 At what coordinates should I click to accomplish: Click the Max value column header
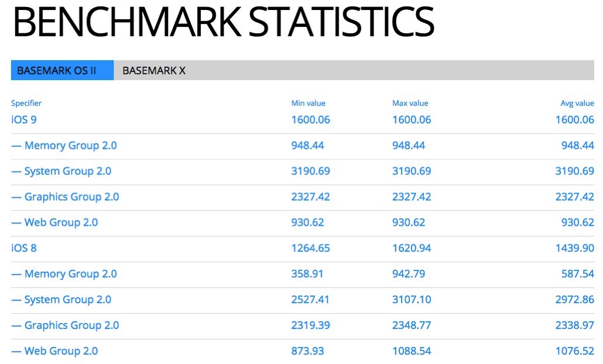click(410, 104)
